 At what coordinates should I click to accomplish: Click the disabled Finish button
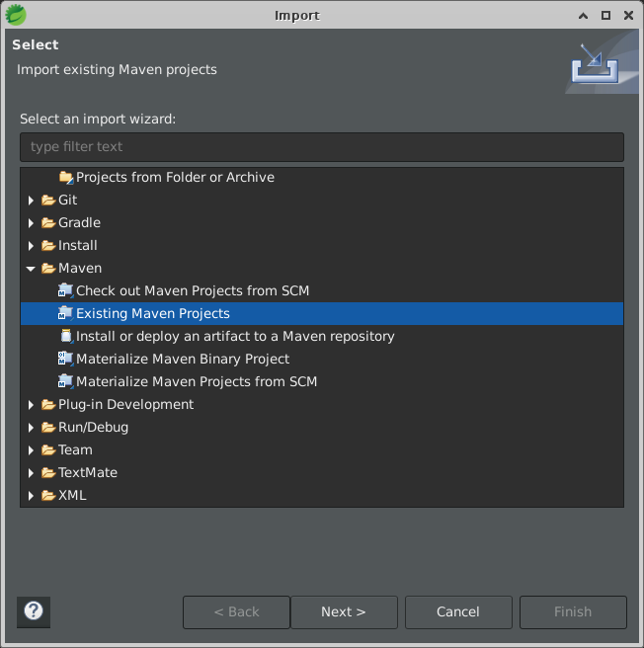(573, 612)
